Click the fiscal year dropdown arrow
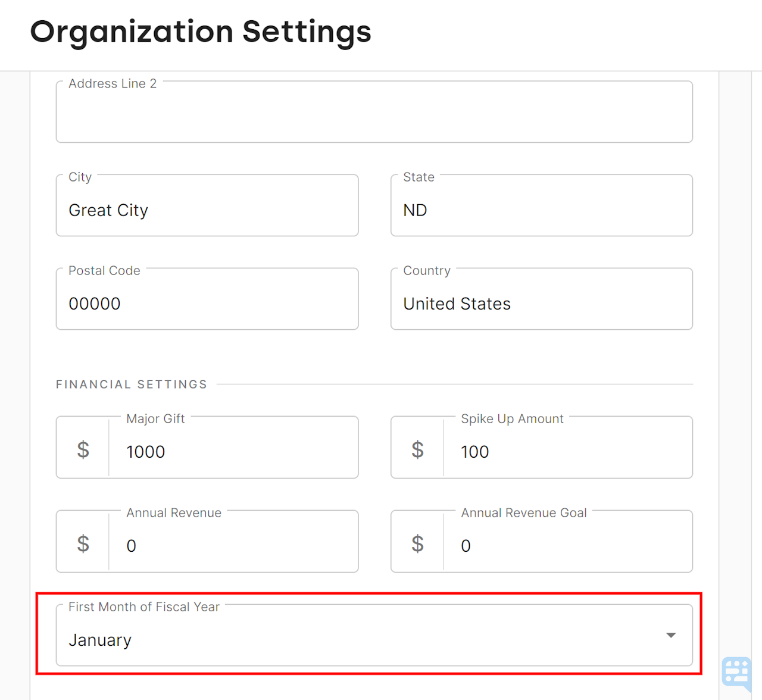Viewport: 762px width, 700px height. pyautogui.click(x=671, y=636)
